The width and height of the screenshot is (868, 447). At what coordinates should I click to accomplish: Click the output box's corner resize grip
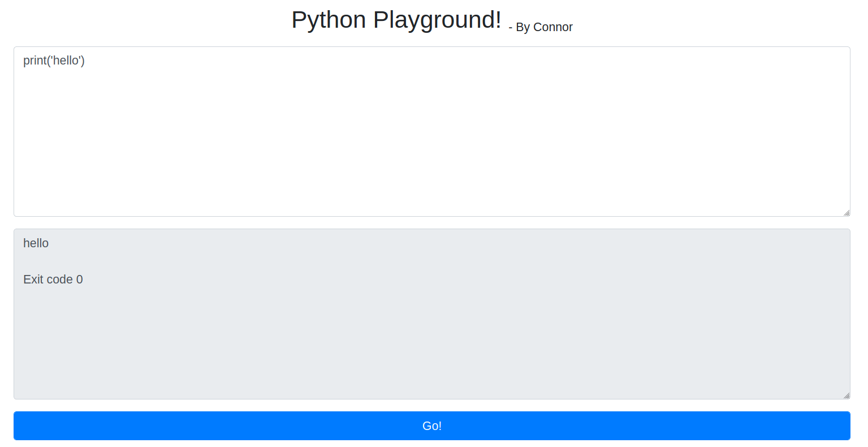pyautogui.click(x=846, y=396)
